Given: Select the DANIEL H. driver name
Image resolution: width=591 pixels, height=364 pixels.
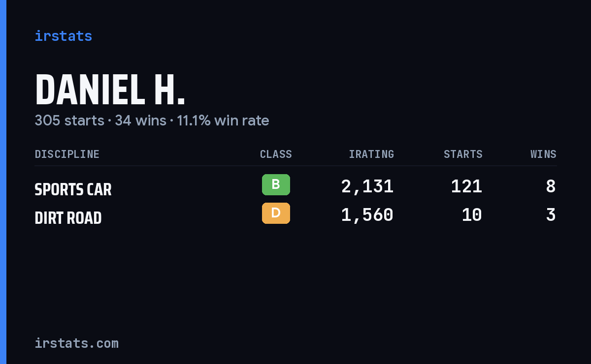Looking at the screenshot, I should coord(110,90).
